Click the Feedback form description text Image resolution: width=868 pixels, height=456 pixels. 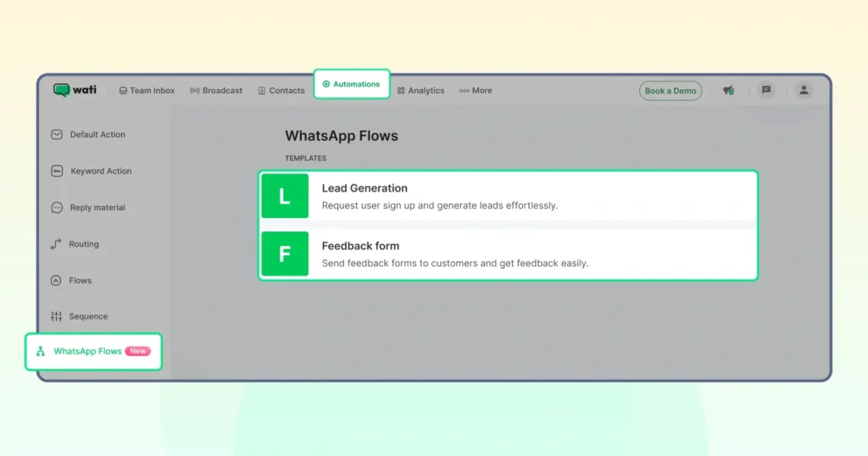pyautogui.click(x=454, y=263)
